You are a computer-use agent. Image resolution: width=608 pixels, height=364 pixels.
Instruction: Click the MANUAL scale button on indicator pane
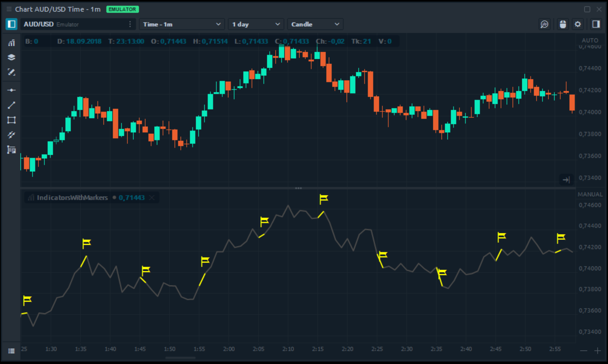pyautogui.click(x=590, y=194)
